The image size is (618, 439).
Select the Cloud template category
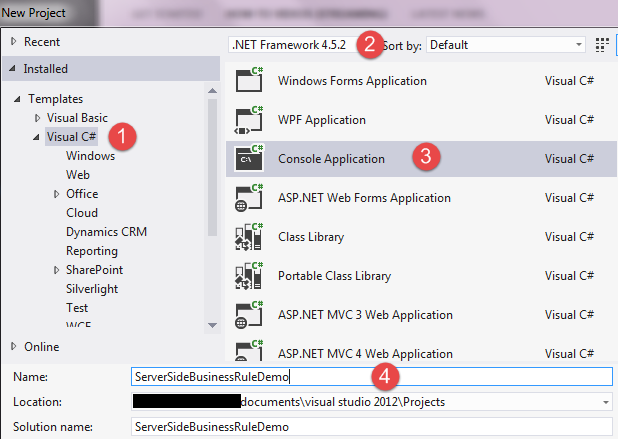pyautogui.click(x=82, y=213)
